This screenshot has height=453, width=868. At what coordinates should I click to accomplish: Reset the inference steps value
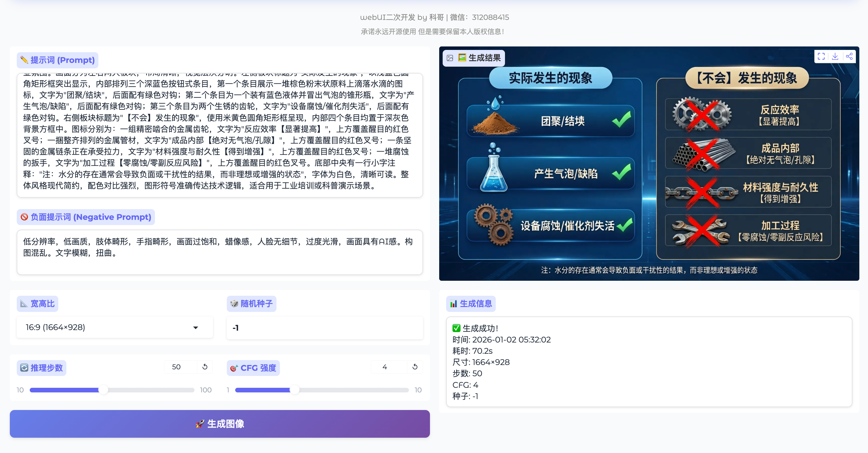(x=205, y=367)
